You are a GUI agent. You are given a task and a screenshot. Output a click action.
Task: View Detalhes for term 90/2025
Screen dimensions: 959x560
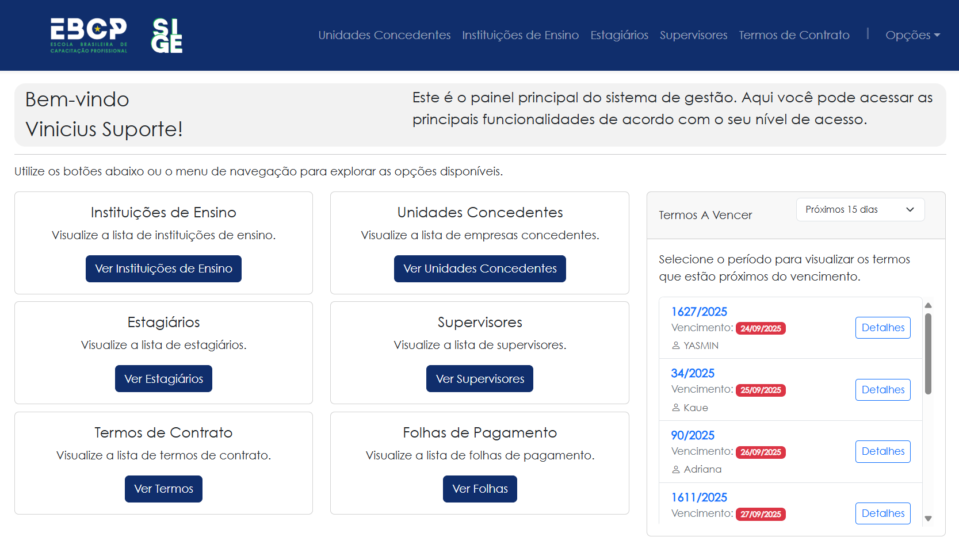tap(882, 451)
